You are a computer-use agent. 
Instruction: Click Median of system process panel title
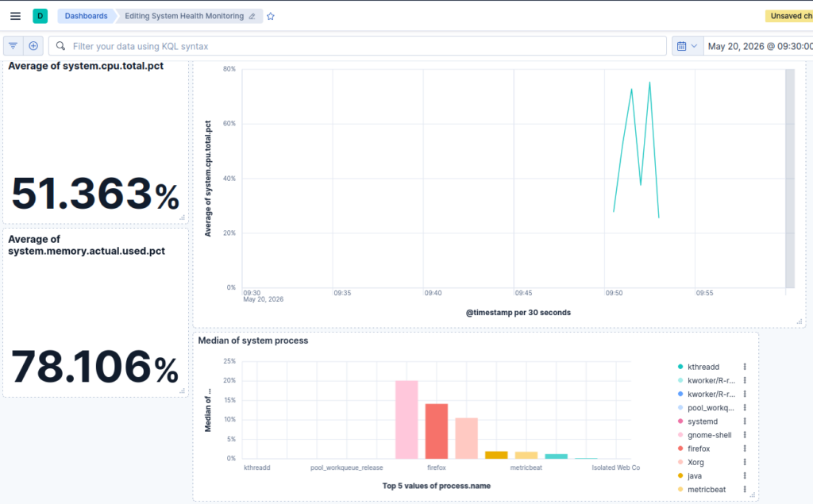(x=253, y=340)
